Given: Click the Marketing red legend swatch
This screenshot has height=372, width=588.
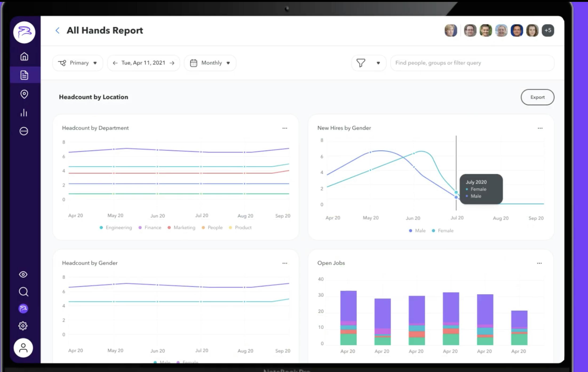Looking at the screenshot, I should pyautogui.click(x=169, y=227).
